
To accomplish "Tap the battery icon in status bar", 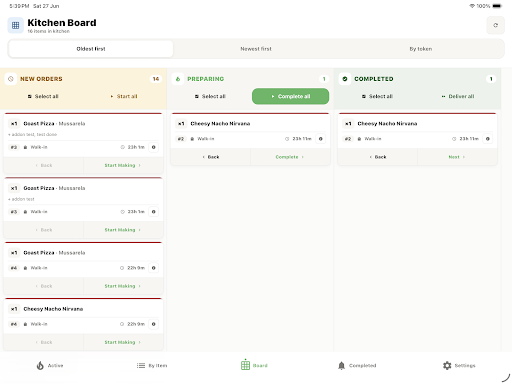I will click(x=497, y=6).
